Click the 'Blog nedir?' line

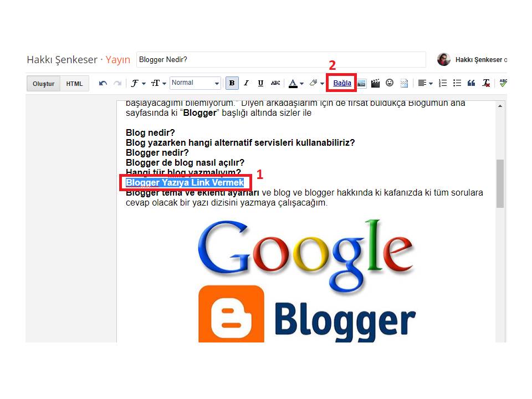150,132
